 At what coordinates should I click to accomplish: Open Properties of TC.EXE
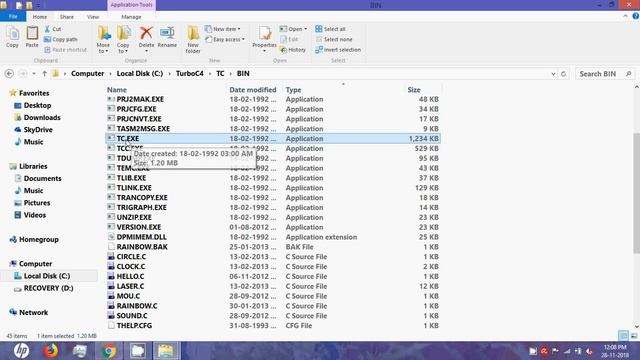coord(264,40)
